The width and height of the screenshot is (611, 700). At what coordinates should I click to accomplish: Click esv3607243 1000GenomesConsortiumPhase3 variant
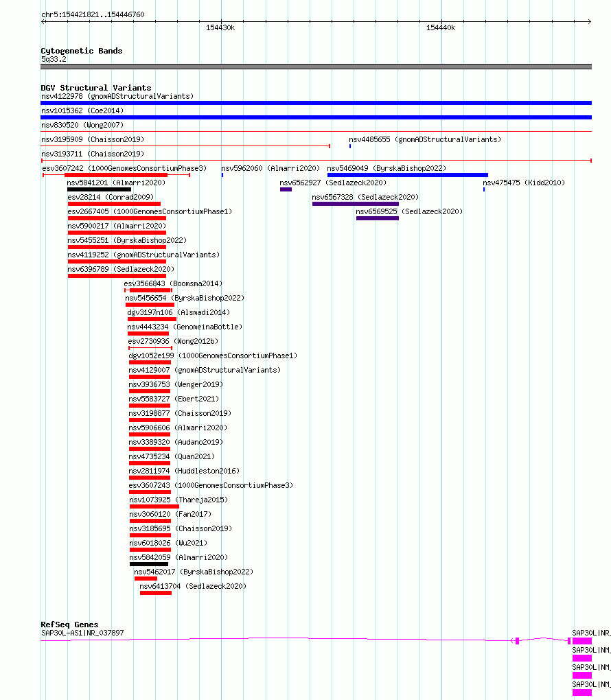click(211, 485)
